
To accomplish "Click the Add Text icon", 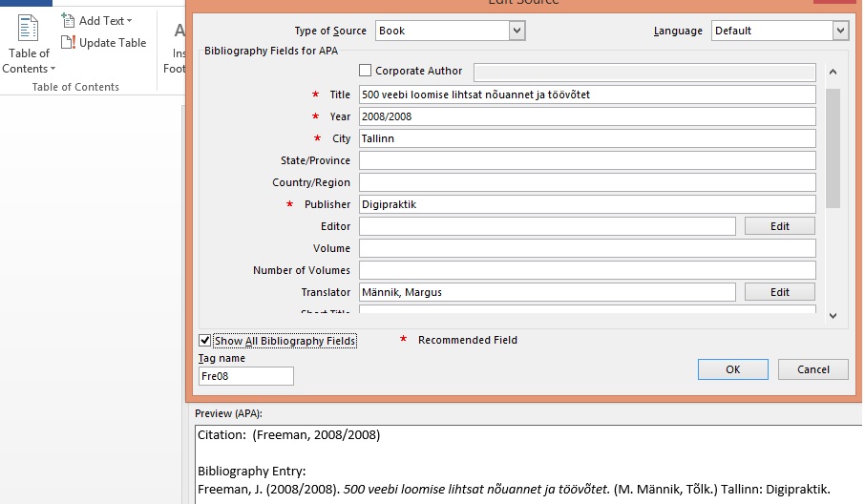I will (x=68, y=20).
